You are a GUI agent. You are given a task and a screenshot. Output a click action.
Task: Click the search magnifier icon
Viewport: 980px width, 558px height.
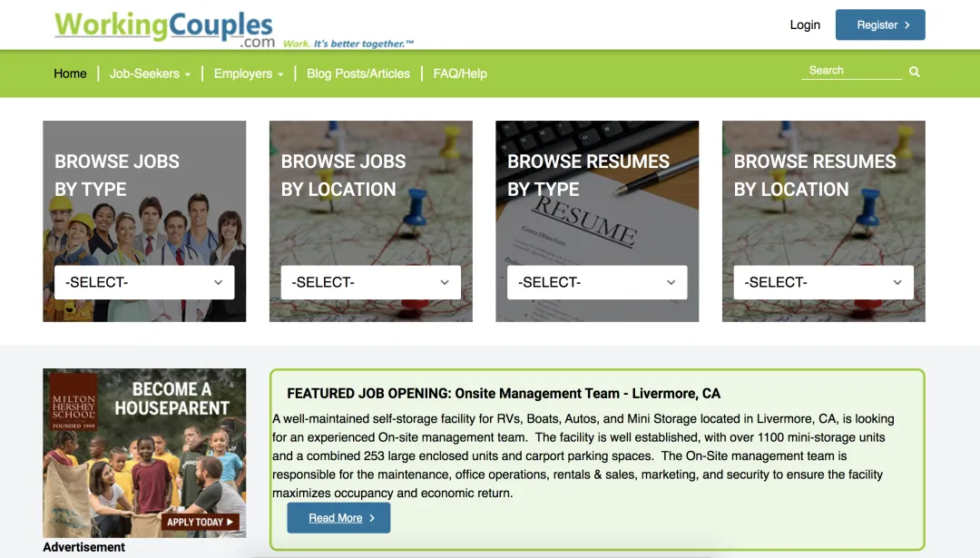tap(915, 72)
